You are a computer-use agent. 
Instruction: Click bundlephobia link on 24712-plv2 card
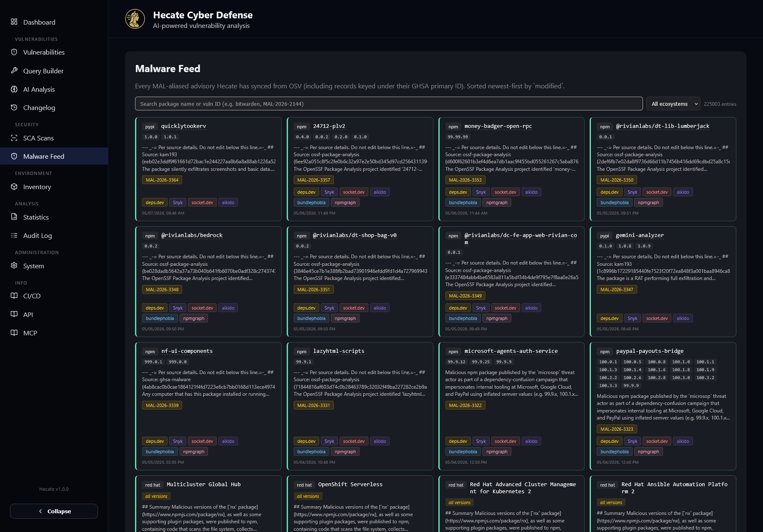point(311,202)
